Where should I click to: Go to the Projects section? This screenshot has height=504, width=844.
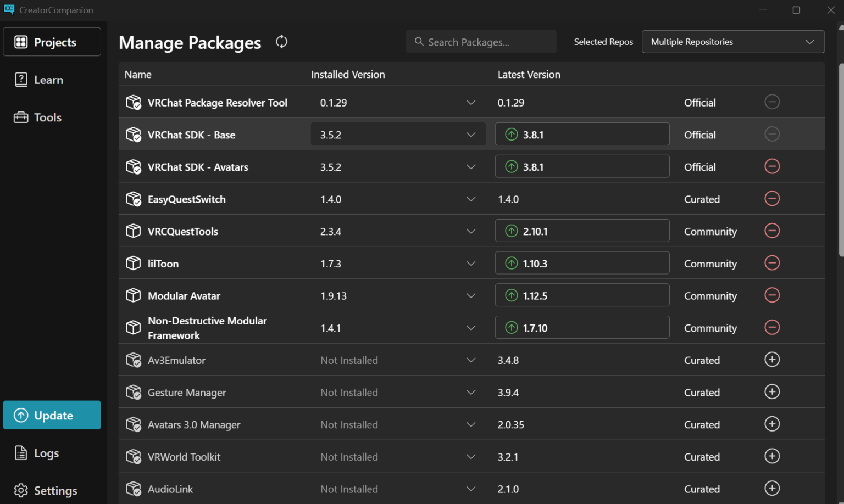click(52, 42)
